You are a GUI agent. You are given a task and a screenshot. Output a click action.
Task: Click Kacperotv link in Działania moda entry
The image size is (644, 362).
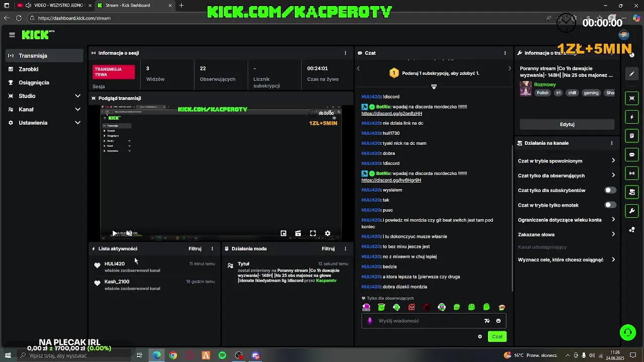[x=326, y=281]
